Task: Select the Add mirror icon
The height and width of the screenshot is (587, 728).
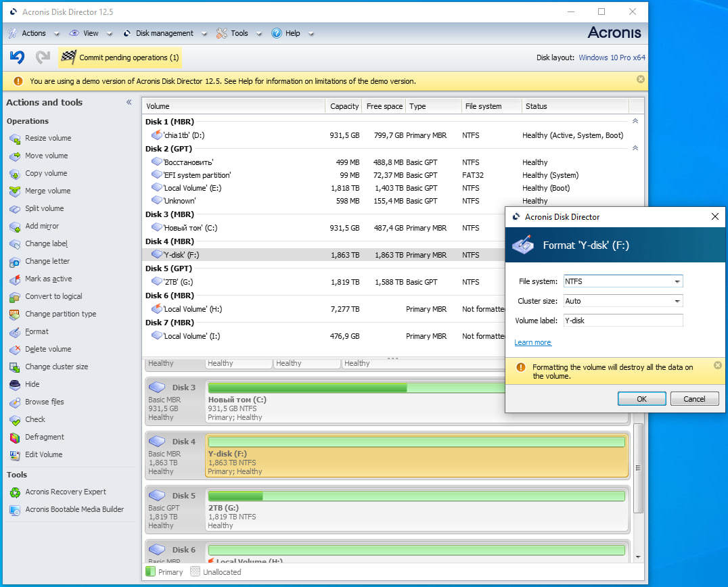Action: [15, 227]
